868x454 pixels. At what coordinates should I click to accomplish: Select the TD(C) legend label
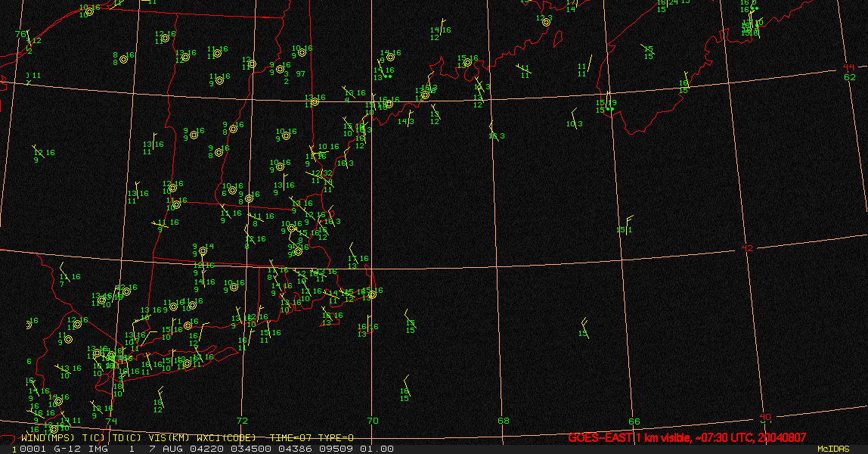(x=126, y=438)
